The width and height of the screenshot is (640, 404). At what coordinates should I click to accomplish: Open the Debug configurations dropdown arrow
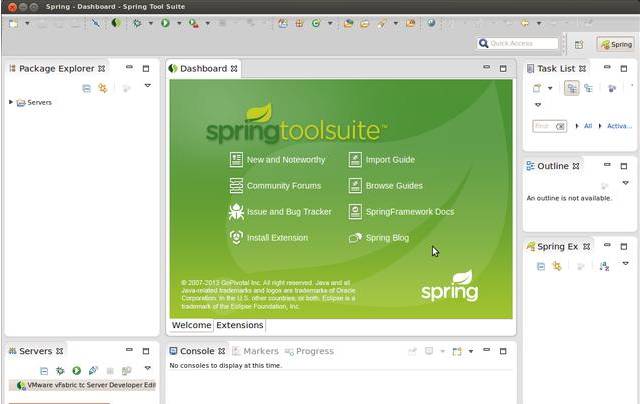coord(151,24)
